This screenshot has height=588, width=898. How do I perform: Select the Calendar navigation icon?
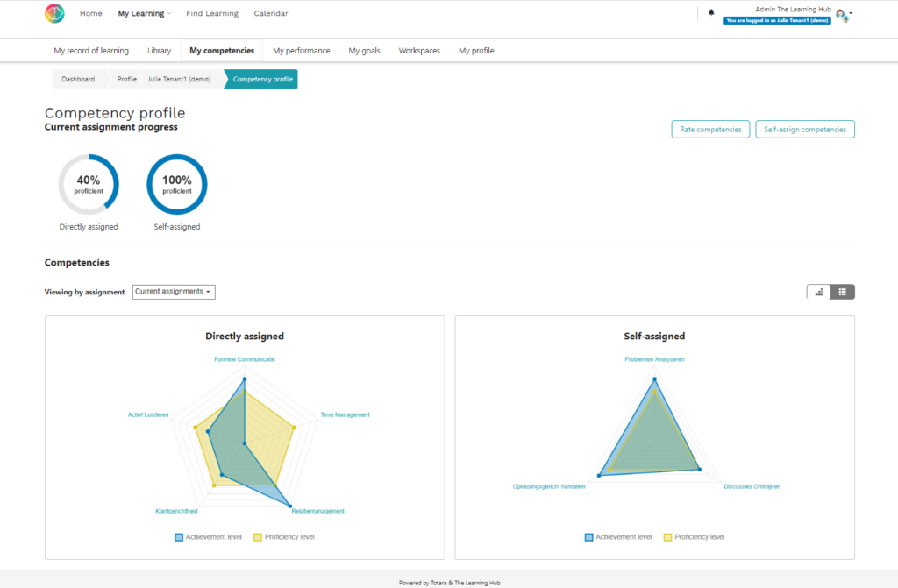click(x=270, y=13)
